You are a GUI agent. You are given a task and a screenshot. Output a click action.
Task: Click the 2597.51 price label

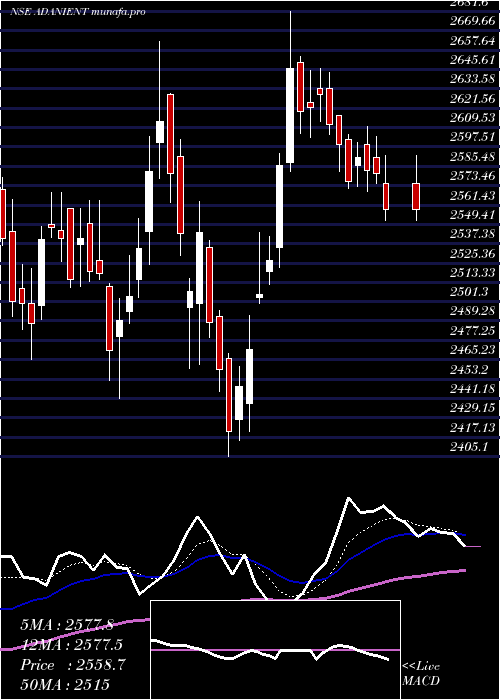point(472,137)
